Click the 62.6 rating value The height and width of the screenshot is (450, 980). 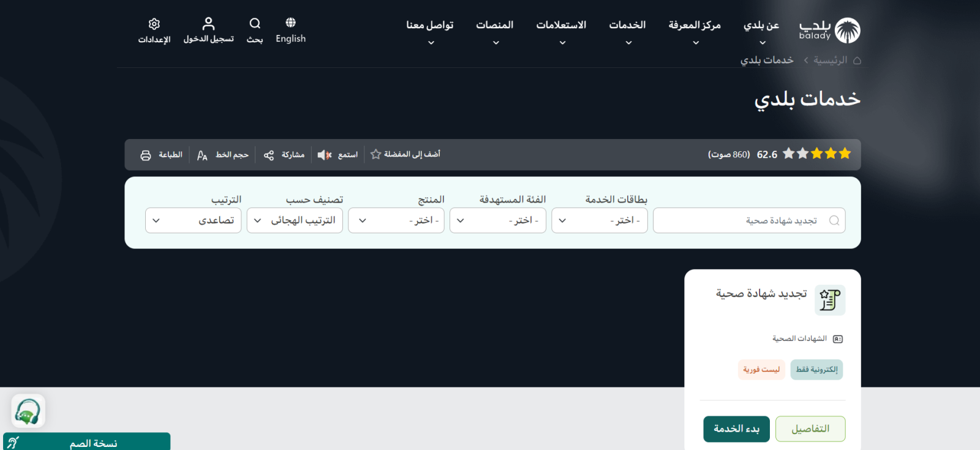[x=767, y=155]
